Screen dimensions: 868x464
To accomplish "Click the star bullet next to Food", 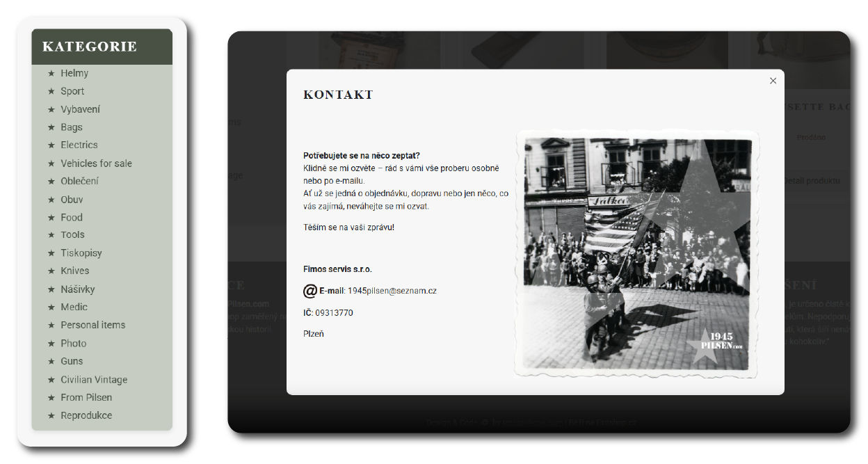I will (51, 217).
